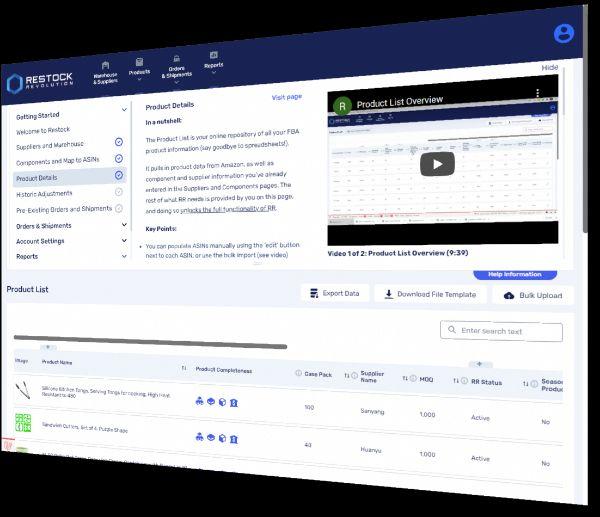Click the Sandwich Cutters product name
This screenshot has height=517, width=600.
coord(85,427)
